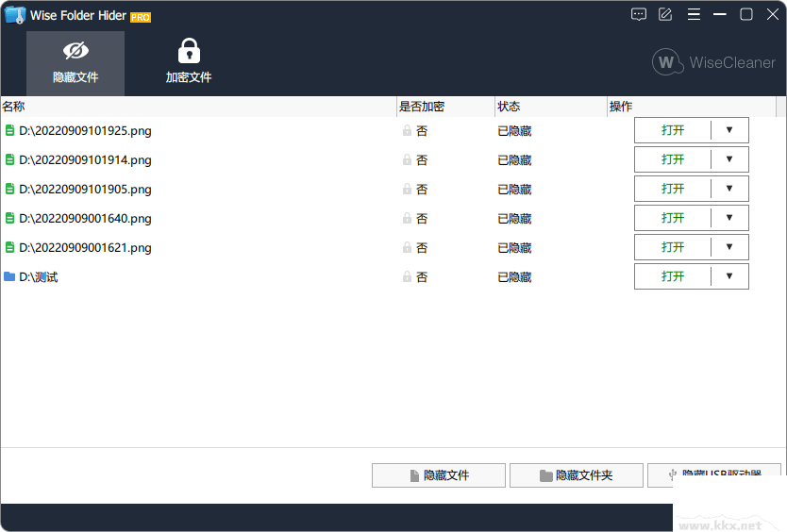
Task: Expand action dropdown for 20220909001640.png
Action: pos(729,218)
